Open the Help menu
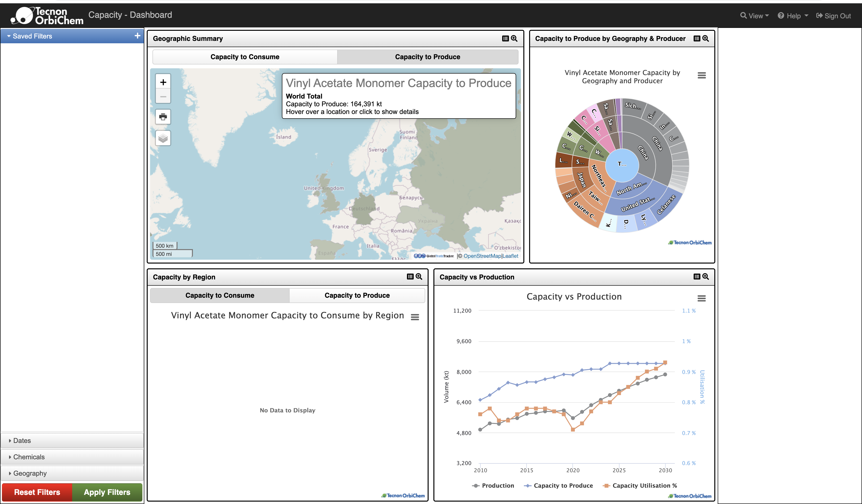 (x=793, y=16)
